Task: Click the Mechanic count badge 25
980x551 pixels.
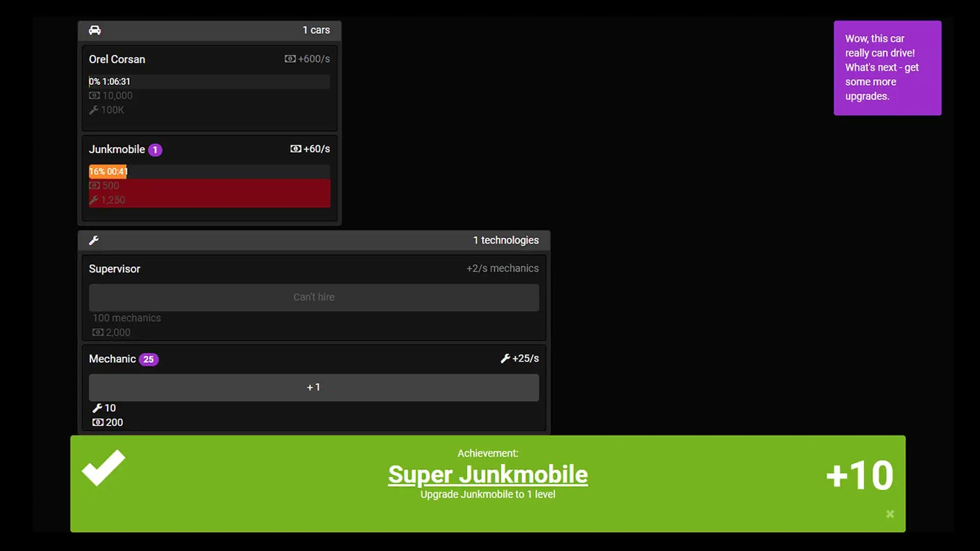Action: (149, 360)
